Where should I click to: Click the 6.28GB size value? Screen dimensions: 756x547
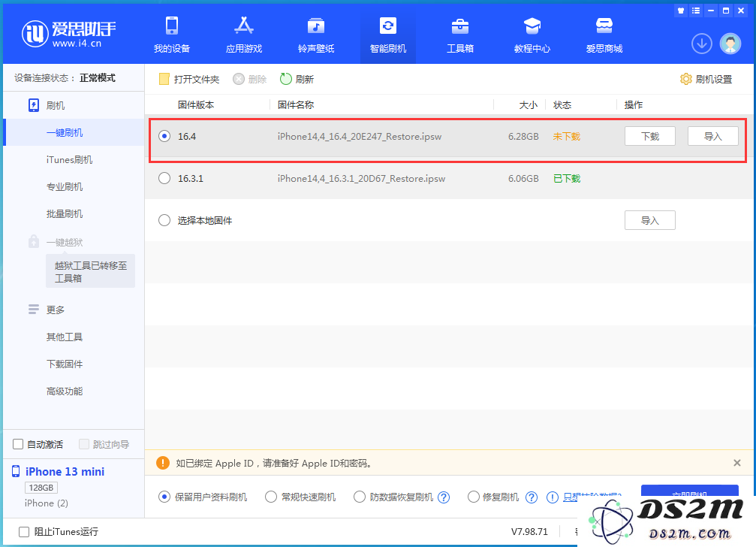coord(523,137)
